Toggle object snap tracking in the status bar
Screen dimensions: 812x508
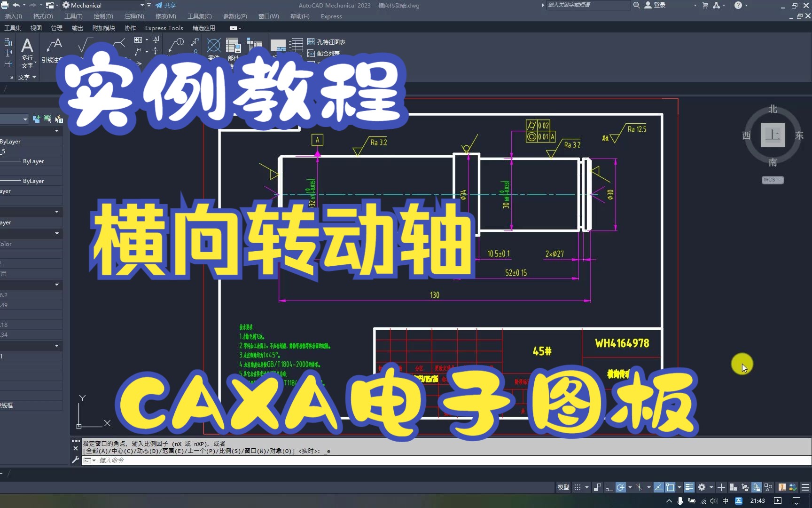pos(658,487)
